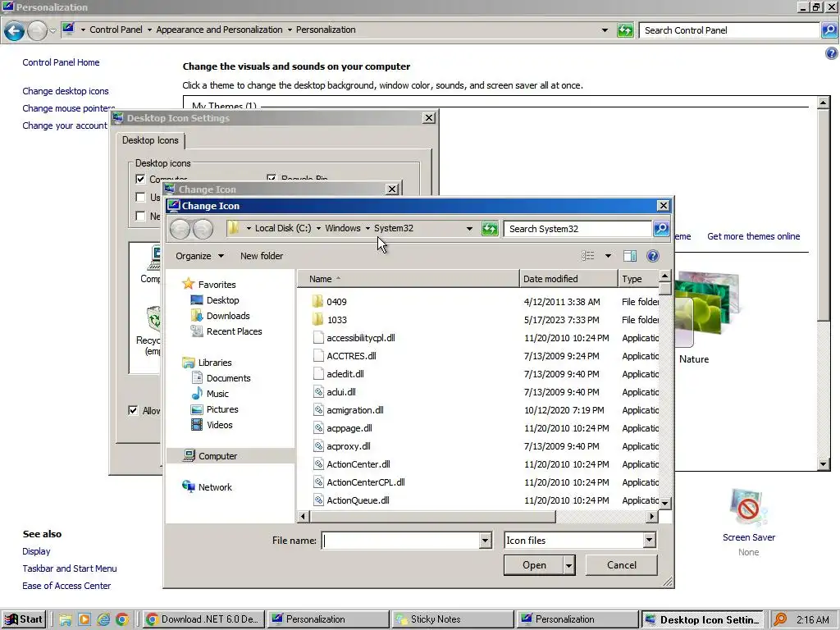Click the Back arrow in Personalization window

(x=15, y=30)
